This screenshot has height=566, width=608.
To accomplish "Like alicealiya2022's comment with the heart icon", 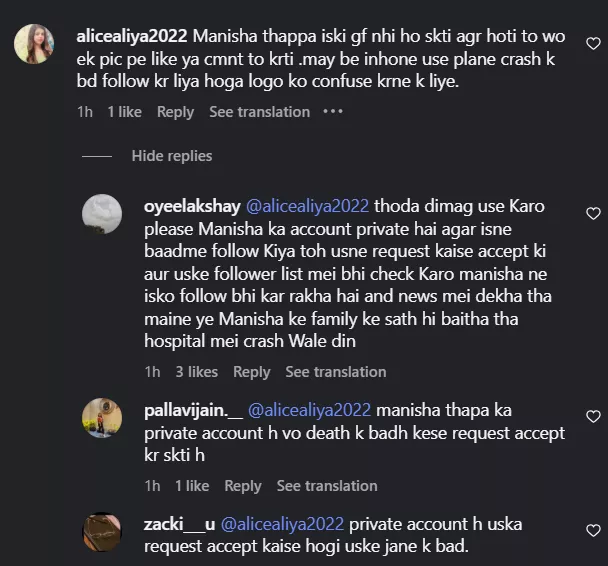I will pos(593,44).
